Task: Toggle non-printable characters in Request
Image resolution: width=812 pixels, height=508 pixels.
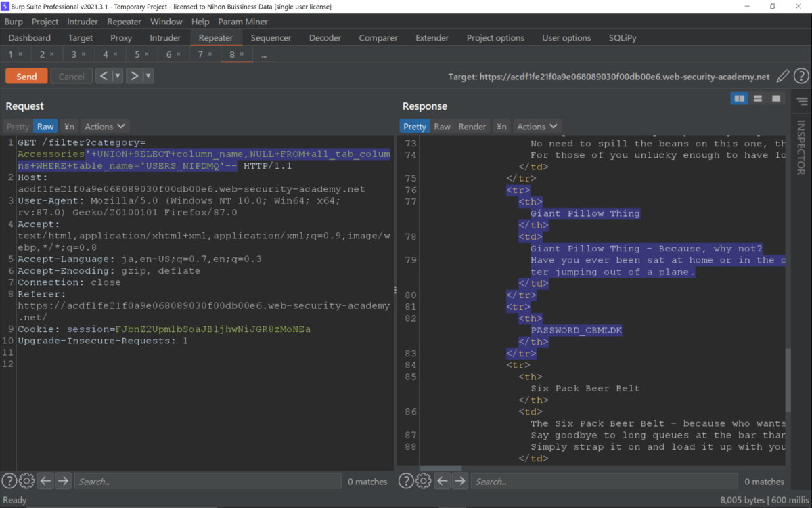Action: tap(69, 127)
